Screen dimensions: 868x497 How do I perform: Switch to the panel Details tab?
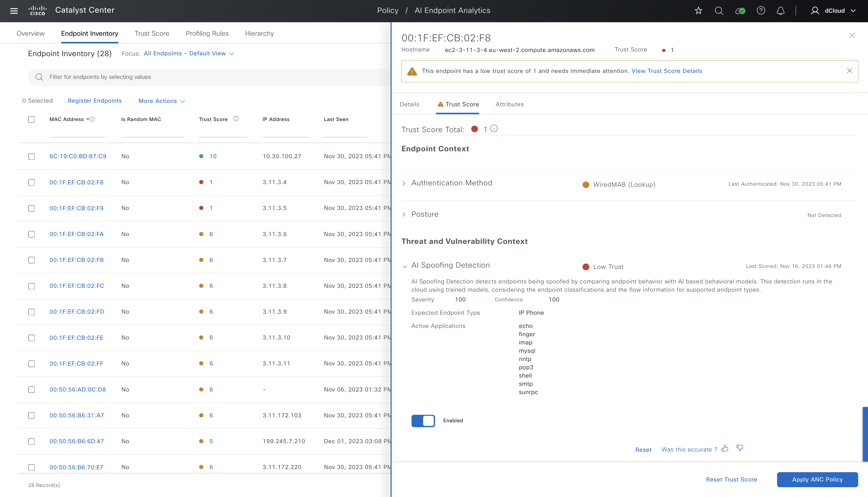pyautogui.click(x=409, y=104)
